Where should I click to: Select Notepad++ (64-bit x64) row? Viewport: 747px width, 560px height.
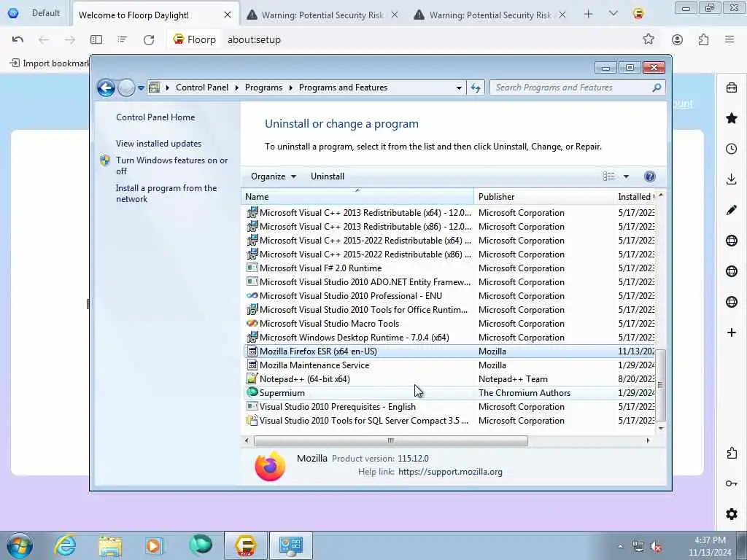coord(450,379)
